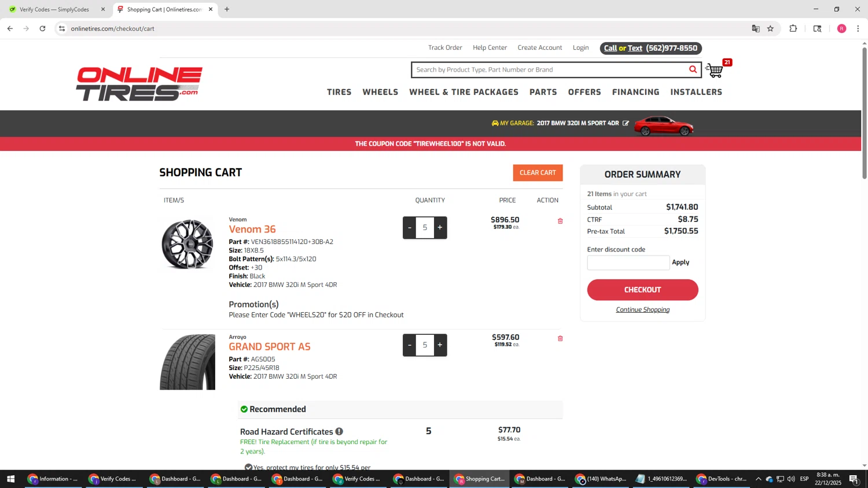Image resolution: width=868 pixels, height=488 pixels.
Task: Close the Verify Codes SimplyCodes tab
Action: [103, 9]
